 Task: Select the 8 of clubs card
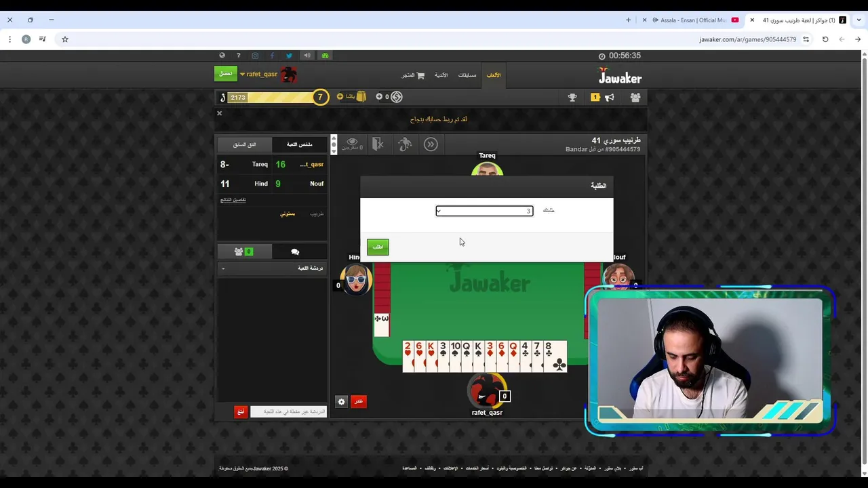tap(555, 357)
